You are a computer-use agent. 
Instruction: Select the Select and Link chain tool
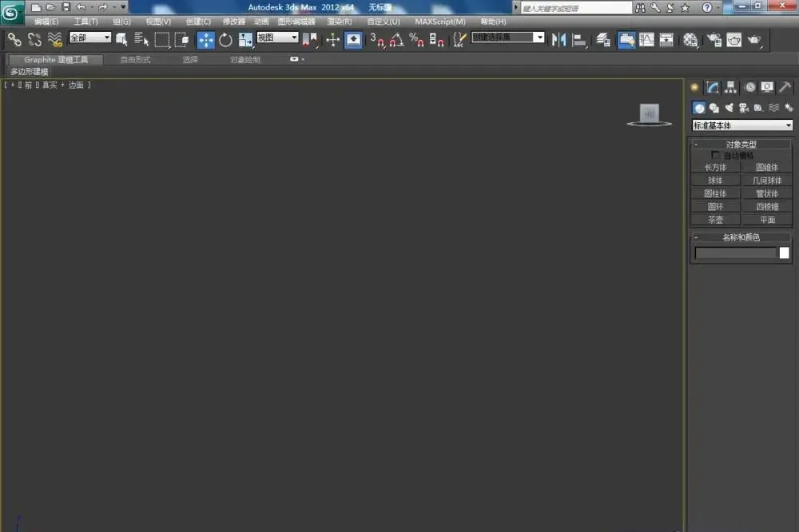point(14,39)
